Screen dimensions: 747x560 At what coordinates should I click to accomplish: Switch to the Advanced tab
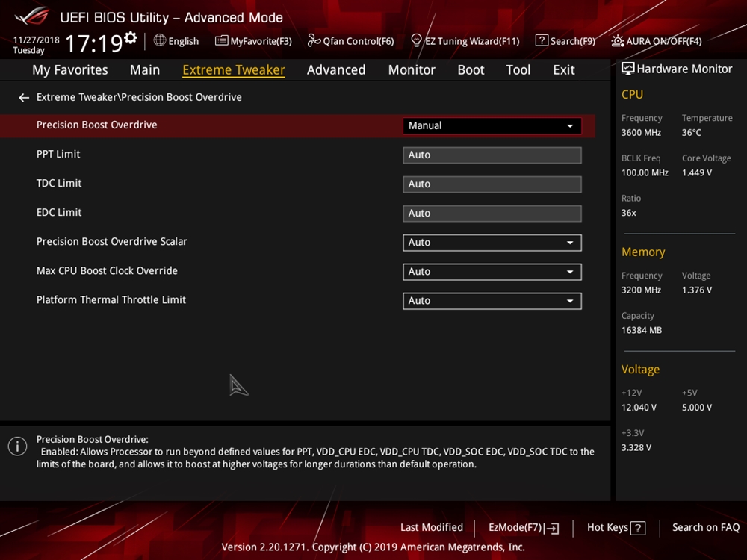point(336,70)
